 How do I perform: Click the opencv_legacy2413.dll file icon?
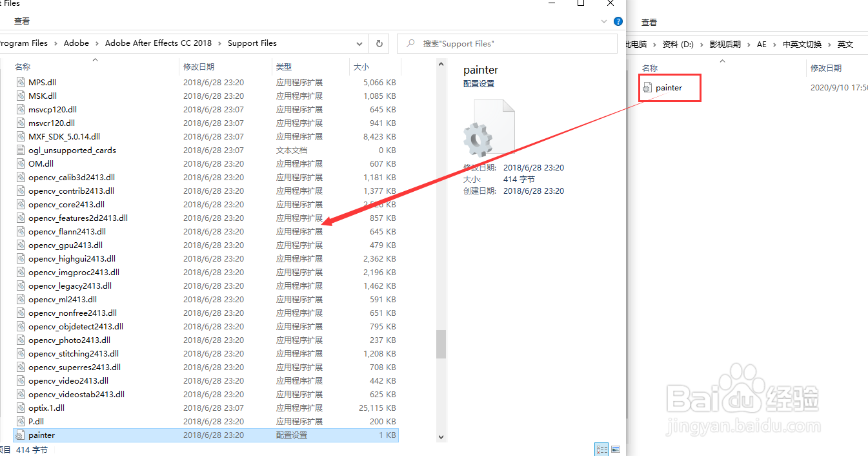[x=21, y=286]
